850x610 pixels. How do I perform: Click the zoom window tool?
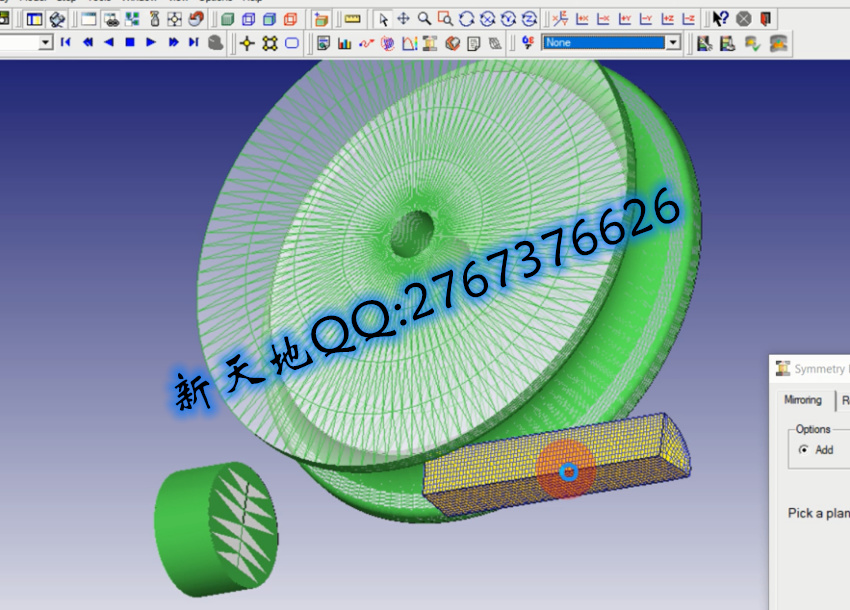click(x=445, y=19)
